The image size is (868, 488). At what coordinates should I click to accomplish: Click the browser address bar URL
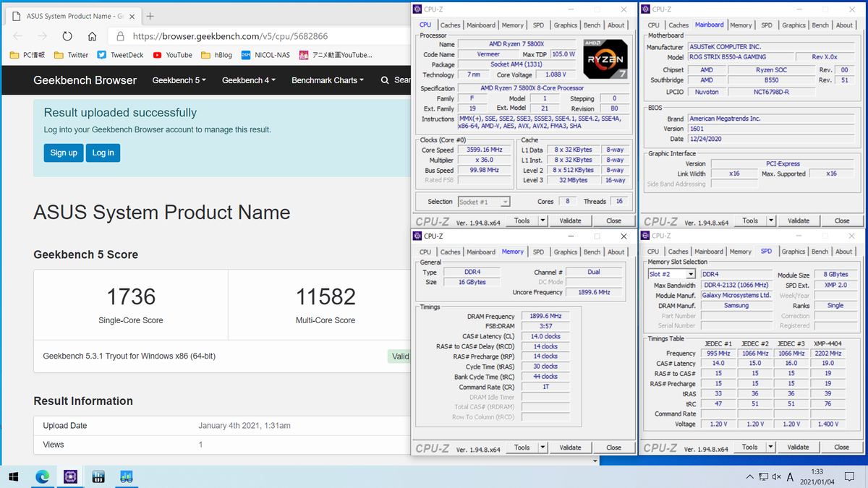(230, 35)
